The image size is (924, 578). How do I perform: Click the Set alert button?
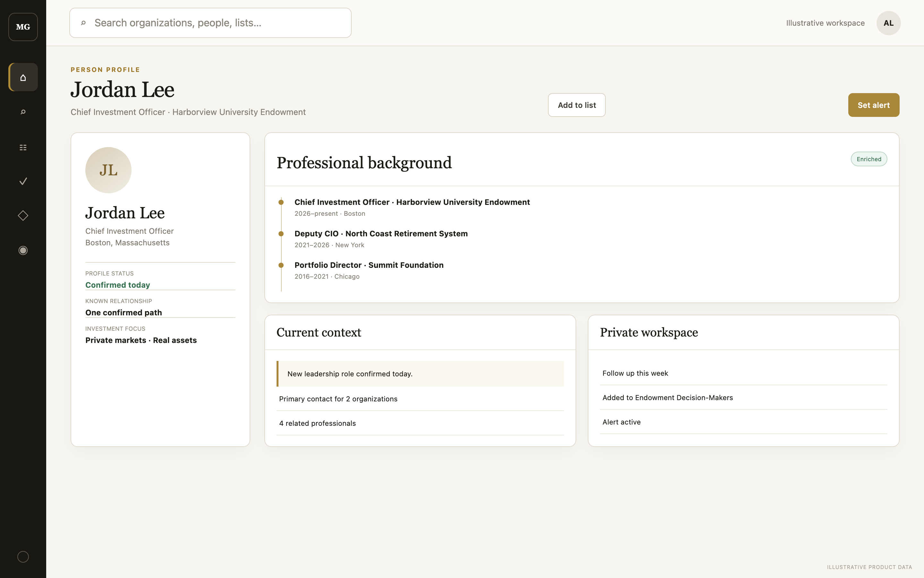[874, 105]
